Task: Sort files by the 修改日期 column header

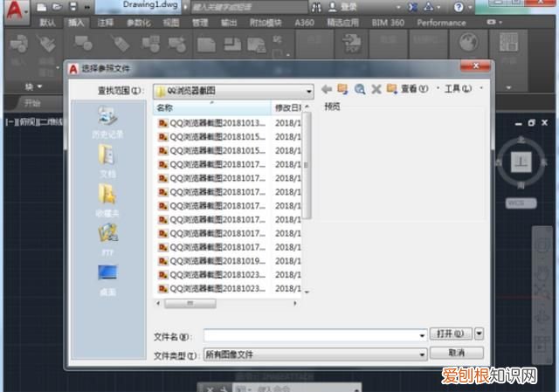Action: (x=287, y=107)
